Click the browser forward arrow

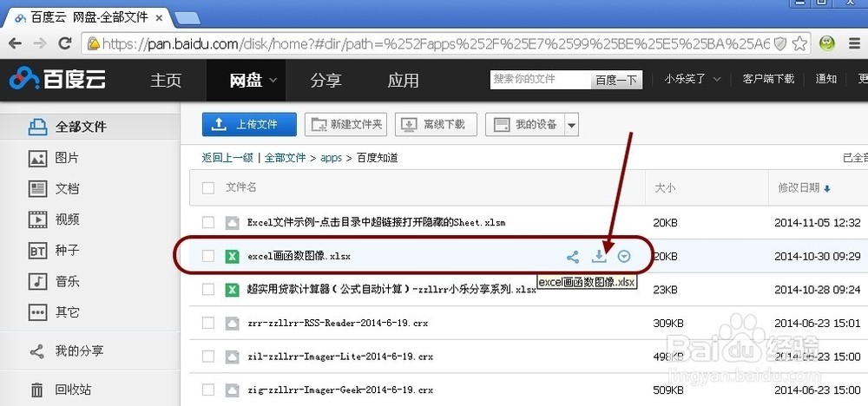pos(40,43)
